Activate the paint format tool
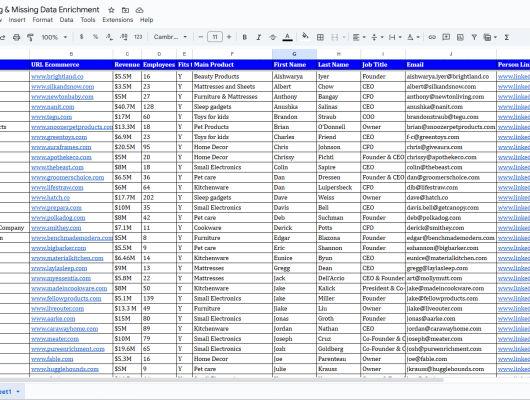Image resolution: width=530 pixels, height=400 pixels. 30,37
